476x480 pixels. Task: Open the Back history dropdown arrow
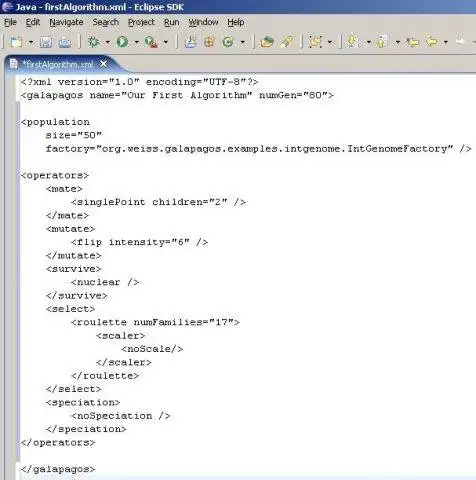pyautogui.click(x=446, y=42)
